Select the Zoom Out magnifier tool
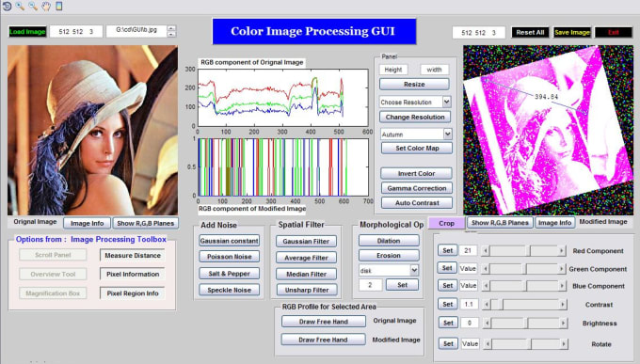Screen dimensions: 640x364 pos(33,6)
